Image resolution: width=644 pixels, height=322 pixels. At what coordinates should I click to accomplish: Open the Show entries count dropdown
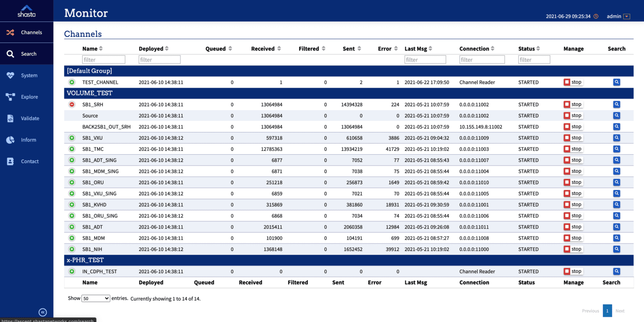coord(96,298)
